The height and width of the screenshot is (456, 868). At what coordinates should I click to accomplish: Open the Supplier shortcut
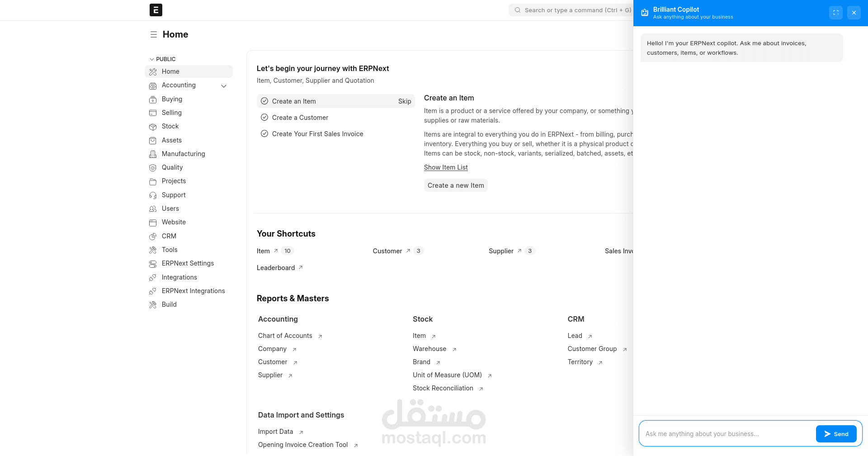click(501, 251)
